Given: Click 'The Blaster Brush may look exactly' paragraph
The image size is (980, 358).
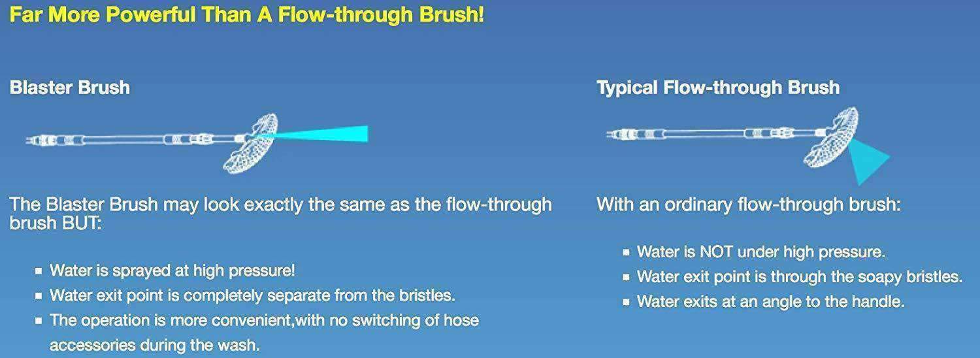Looking at the screenshot, I should click(x=280, y=213).
